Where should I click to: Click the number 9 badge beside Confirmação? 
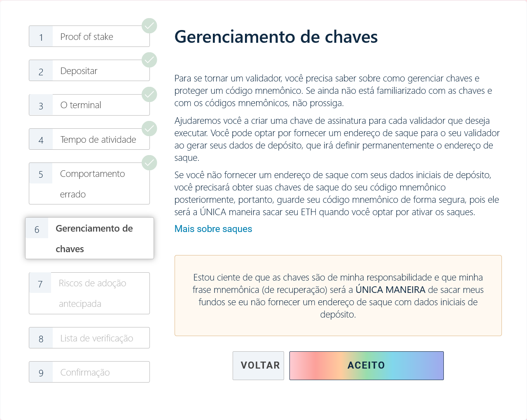point(40,372)
